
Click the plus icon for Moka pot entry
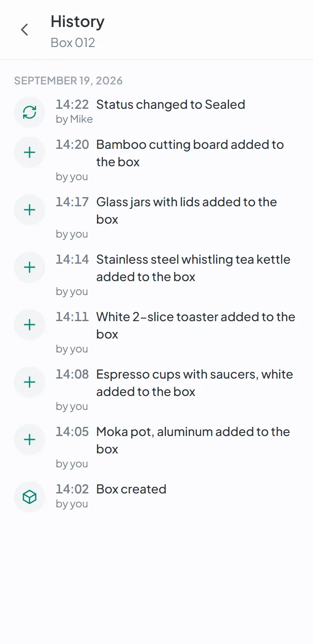pos(30,439)
